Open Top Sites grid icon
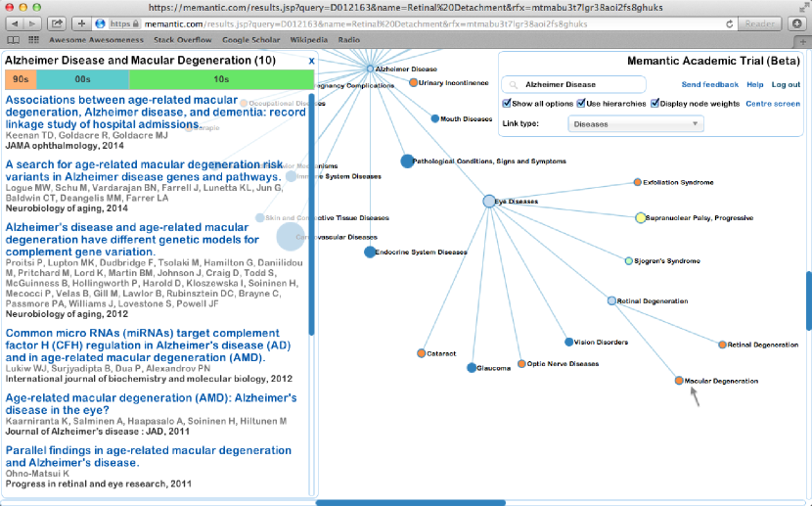 click(33, 40)
